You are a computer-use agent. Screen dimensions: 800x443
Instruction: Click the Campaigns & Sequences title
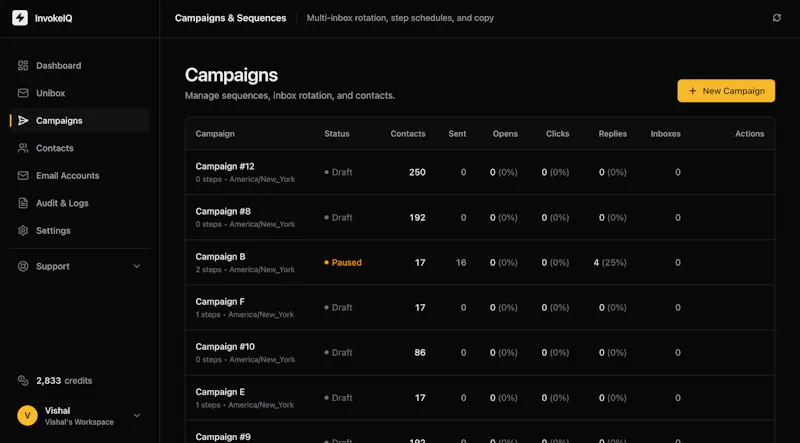[231, 18]
